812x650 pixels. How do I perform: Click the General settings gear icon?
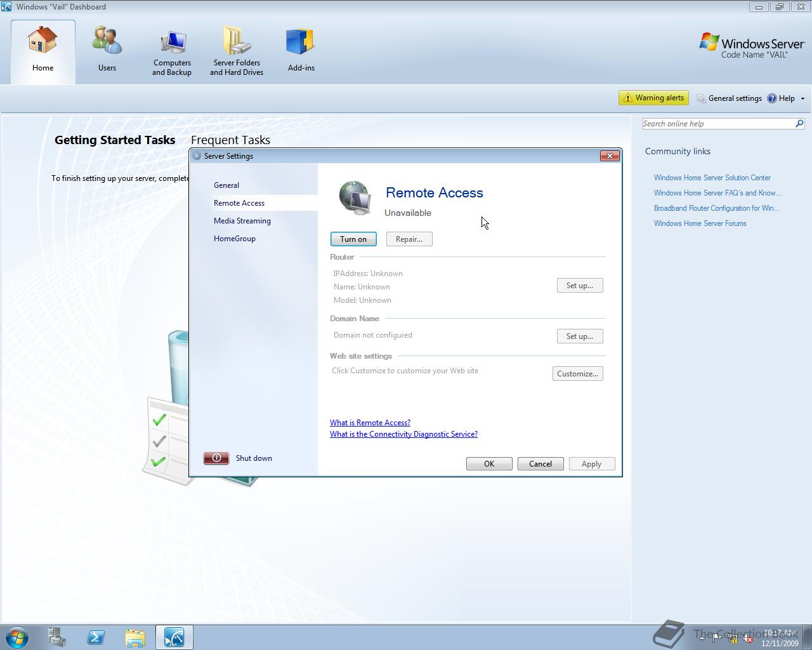click(701, 98)
